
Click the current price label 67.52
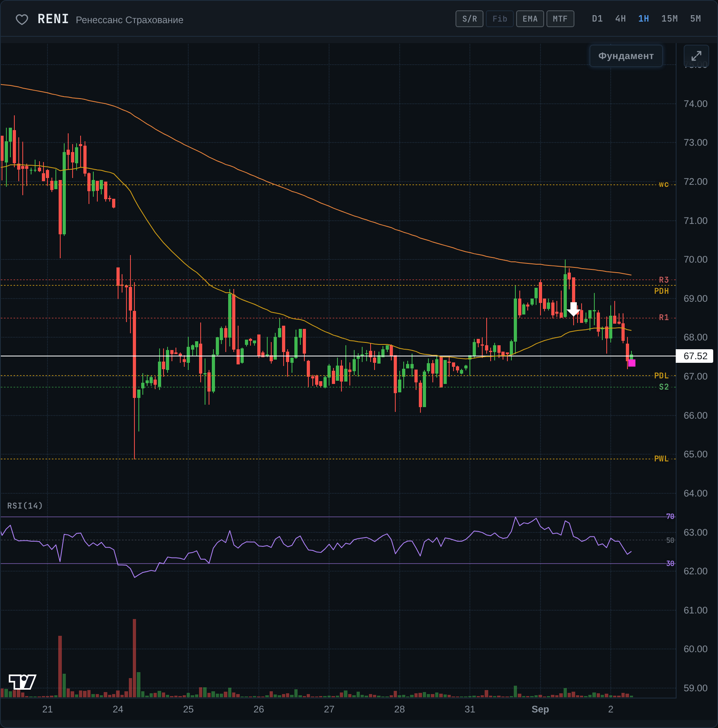(x=695, y=356)
